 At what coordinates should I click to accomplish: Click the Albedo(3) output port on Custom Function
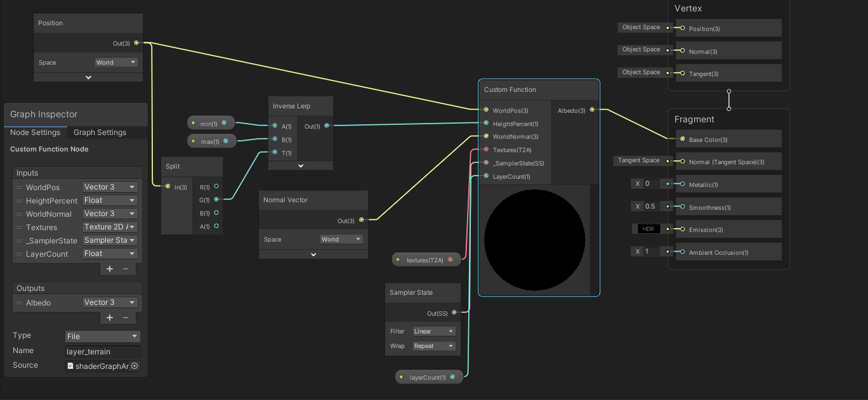[x=593, y=110]
